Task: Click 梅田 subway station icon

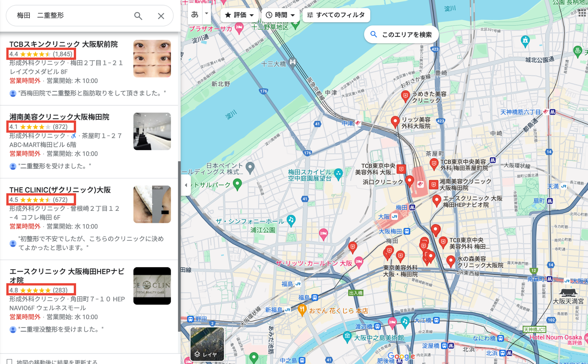Action: pos(412,207)
